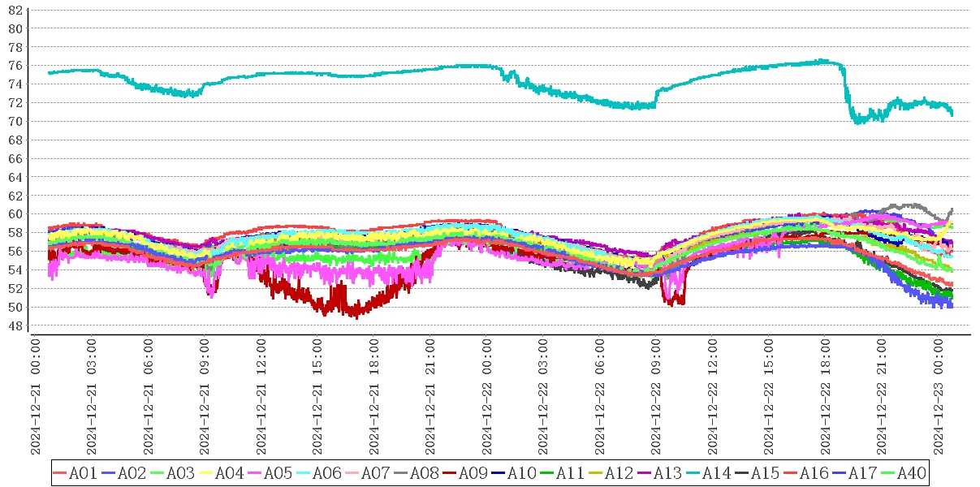Click the cyan A06 legend line marker

(304, 473)
